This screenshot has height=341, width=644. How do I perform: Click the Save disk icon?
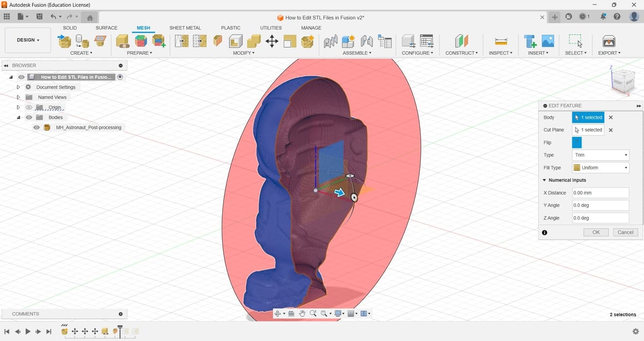[39, 17]
